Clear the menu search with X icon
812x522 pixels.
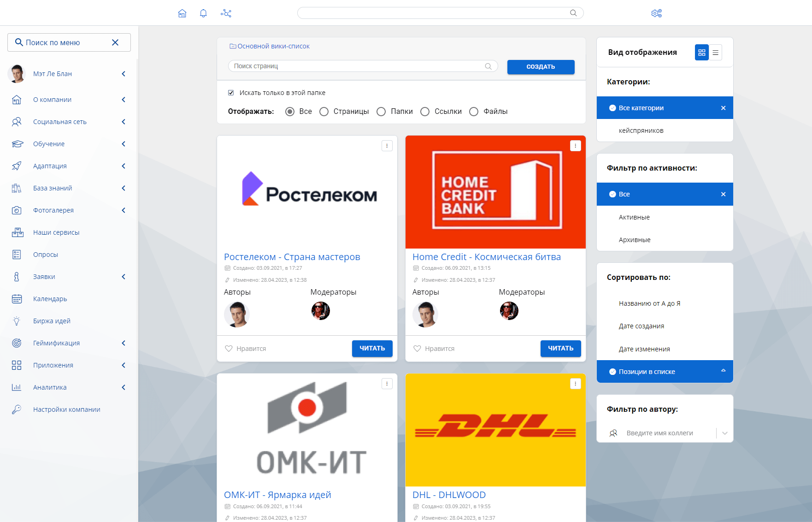click(x=115, y=42)
